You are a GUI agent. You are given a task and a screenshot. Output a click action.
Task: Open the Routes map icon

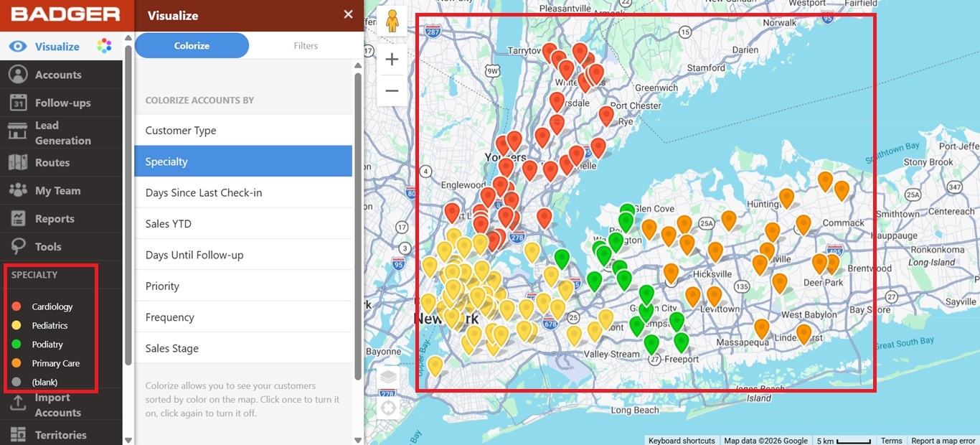pos(18,162)
